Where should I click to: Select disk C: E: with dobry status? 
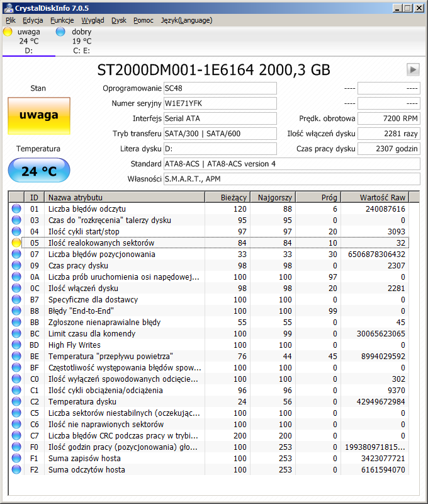tap(82, 41)
